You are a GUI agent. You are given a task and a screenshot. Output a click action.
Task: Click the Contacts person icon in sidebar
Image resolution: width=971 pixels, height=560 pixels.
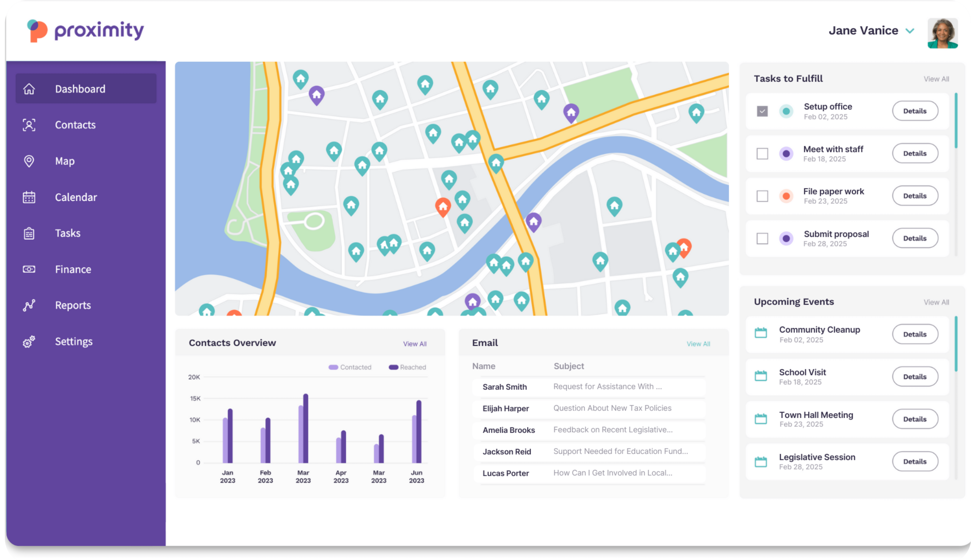coord(29,125)
